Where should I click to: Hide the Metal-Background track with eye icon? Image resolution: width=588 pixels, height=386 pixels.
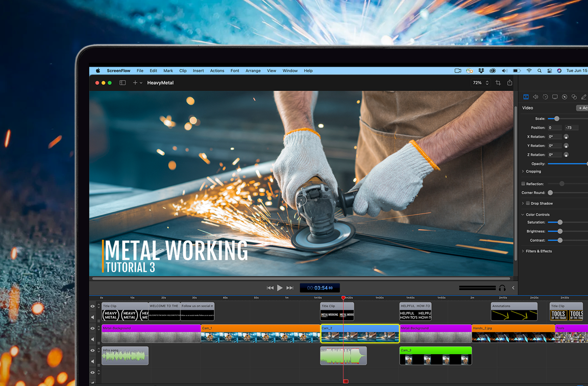(x=92, y=328)
